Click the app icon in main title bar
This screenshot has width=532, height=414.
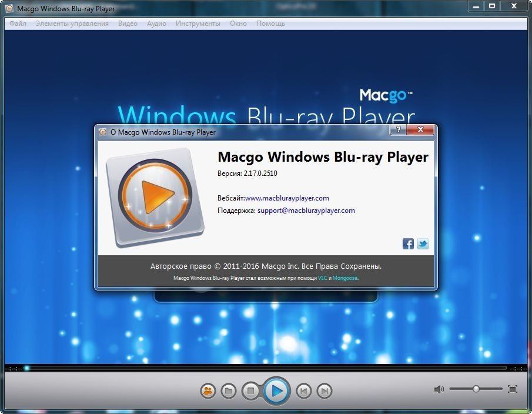click(10, 8)
